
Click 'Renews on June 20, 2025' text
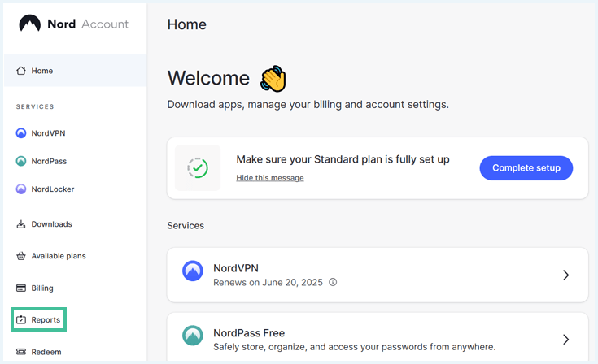(268, 283)
